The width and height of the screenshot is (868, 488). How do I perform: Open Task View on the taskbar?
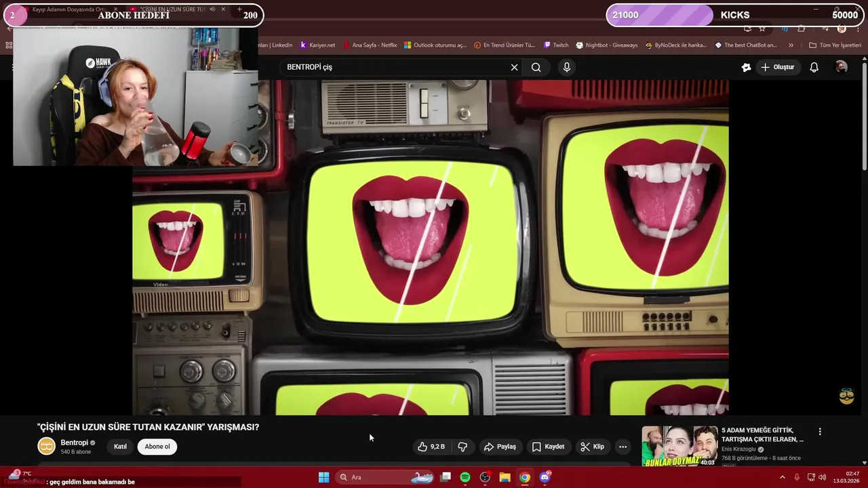(446, 477)
